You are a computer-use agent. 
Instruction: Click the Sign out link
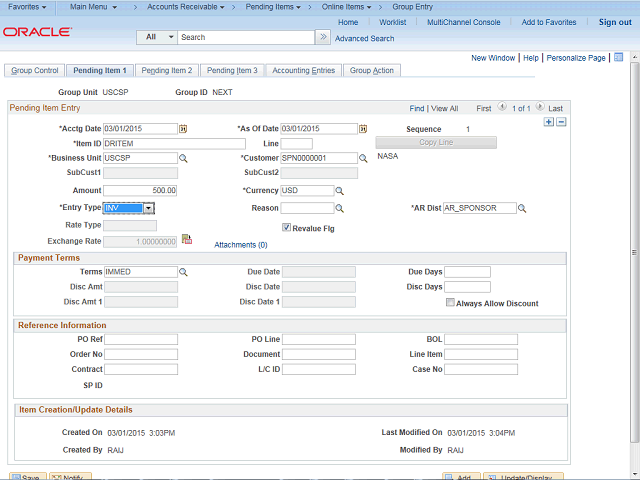[x=615, y=22]
